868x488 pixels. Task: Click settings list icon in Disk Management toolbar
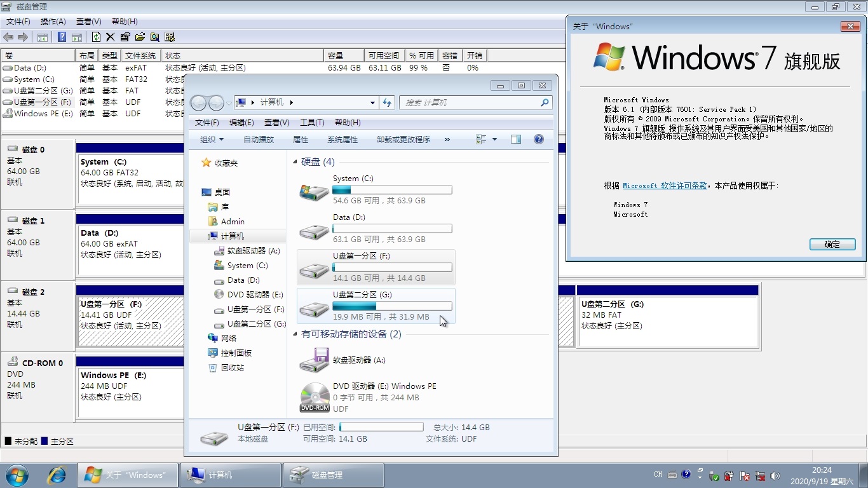[x=170, y=37]
